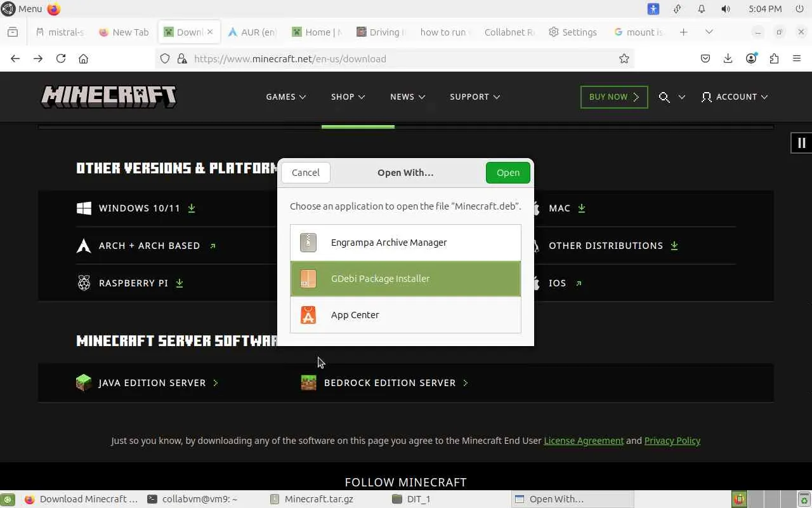Switch to the AUR tab
Image resolution: width=812 pixels, height=508 pixels.
click(x=252, y=32)
